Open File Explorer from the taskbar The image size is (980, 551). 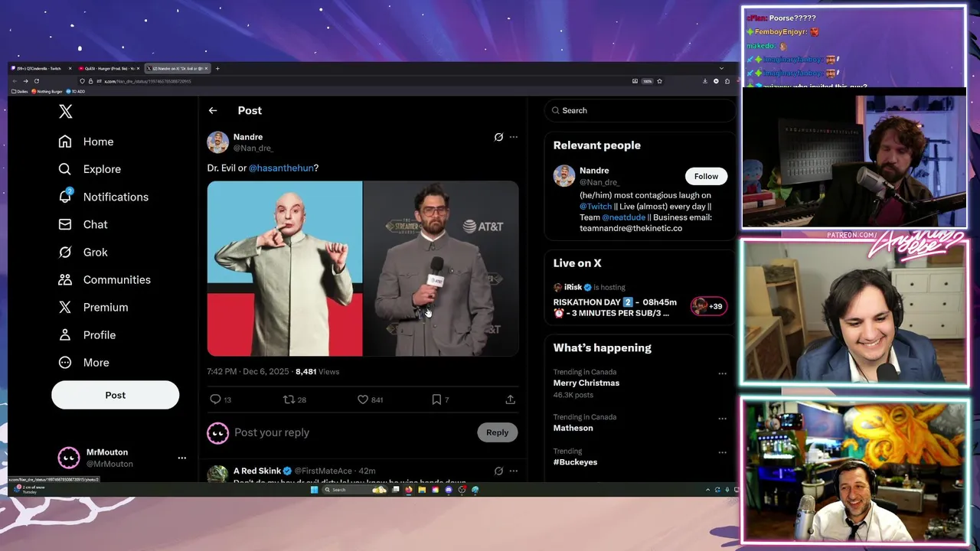[422, 490]
